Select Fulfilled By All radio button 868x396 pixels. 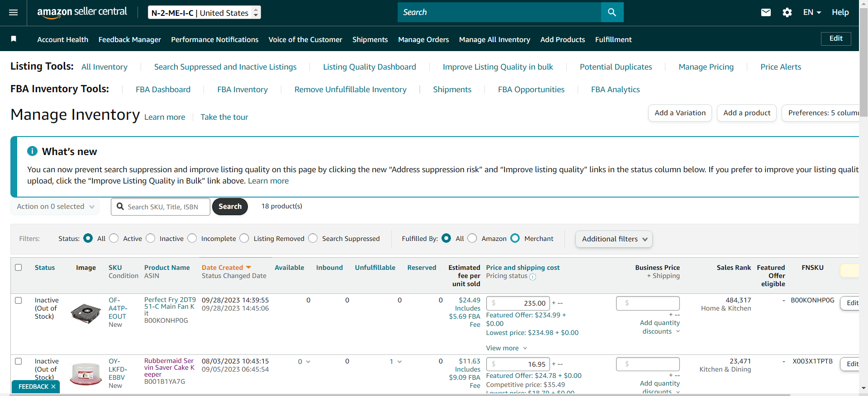point(446,238)
